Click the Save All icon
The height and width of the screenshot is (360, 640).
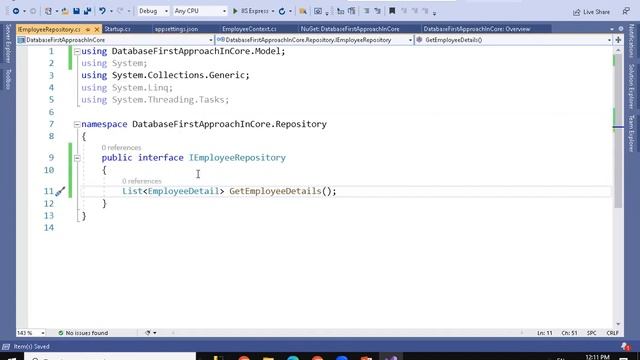(x=87, y=11)
